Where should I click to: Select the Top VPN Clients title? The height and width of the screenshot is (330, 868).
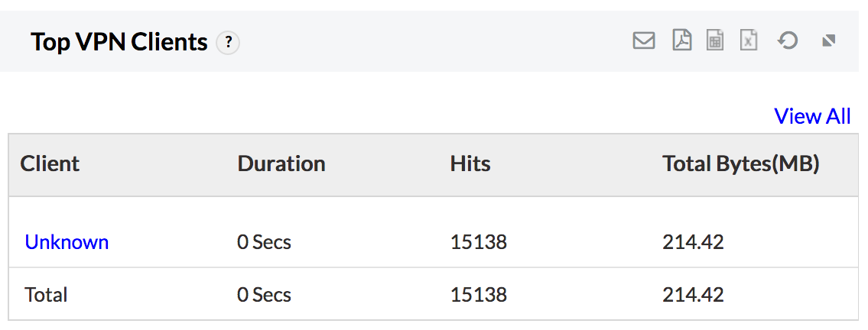coord(119,42)
